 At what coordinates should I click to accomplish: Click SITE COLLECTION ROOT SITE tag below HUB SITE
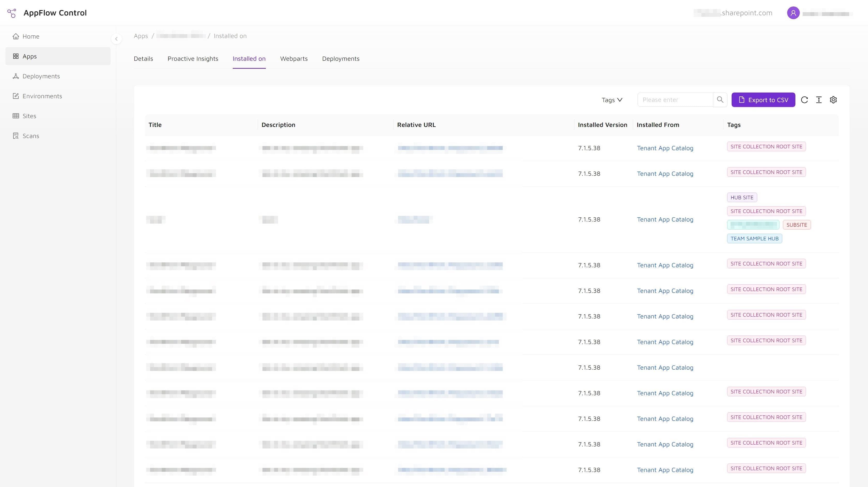[766, 211]
